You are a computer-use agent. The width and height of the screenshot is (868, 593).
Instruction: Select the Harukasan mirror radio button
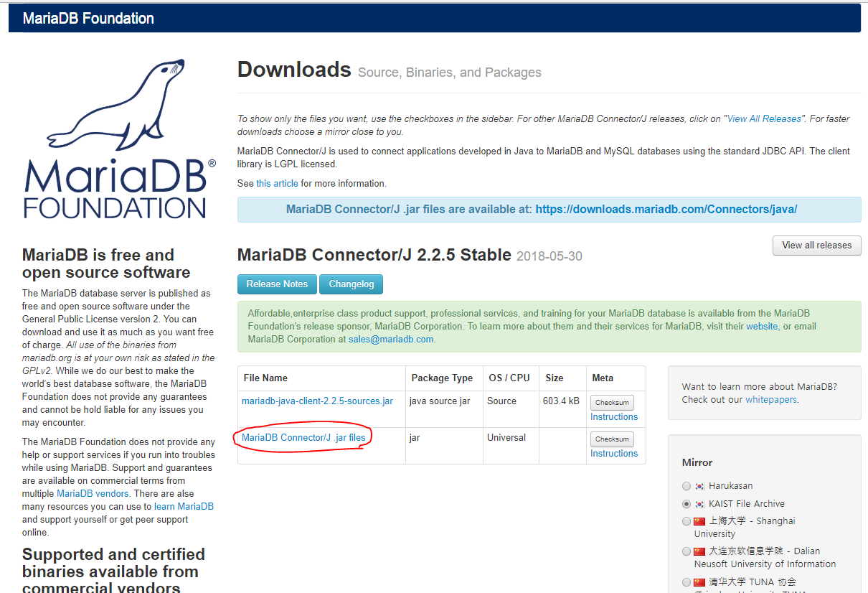687,486
